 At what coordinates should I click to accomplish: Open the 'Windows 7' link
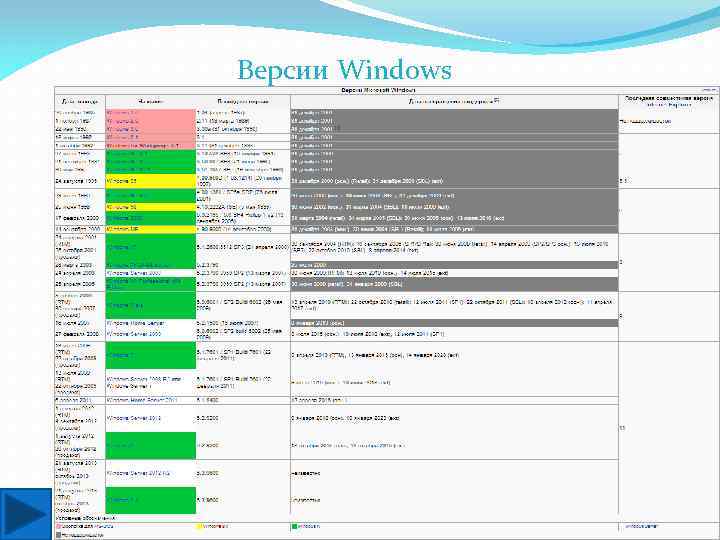pyautogui.click(x=120, y=355)
